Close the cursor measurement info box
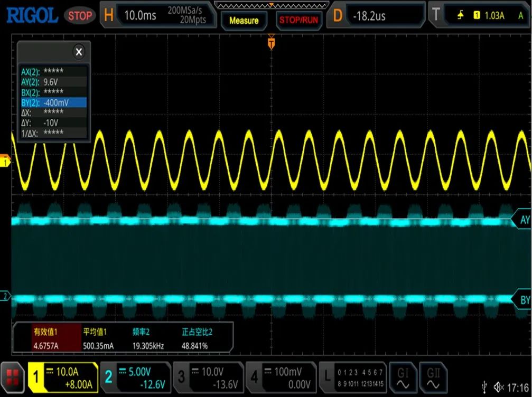The image size is (532, 397). (79, 52)
